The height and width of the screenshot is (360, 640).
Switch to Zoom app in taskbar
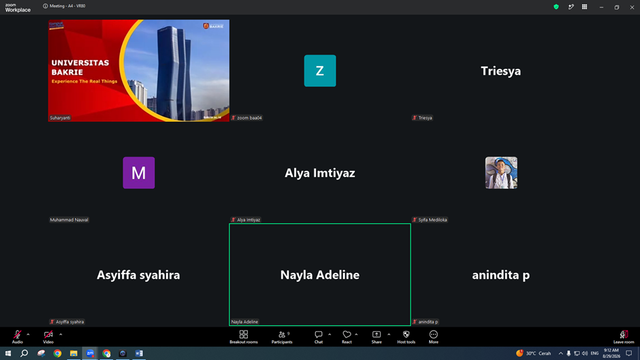[x=90, y=353]
